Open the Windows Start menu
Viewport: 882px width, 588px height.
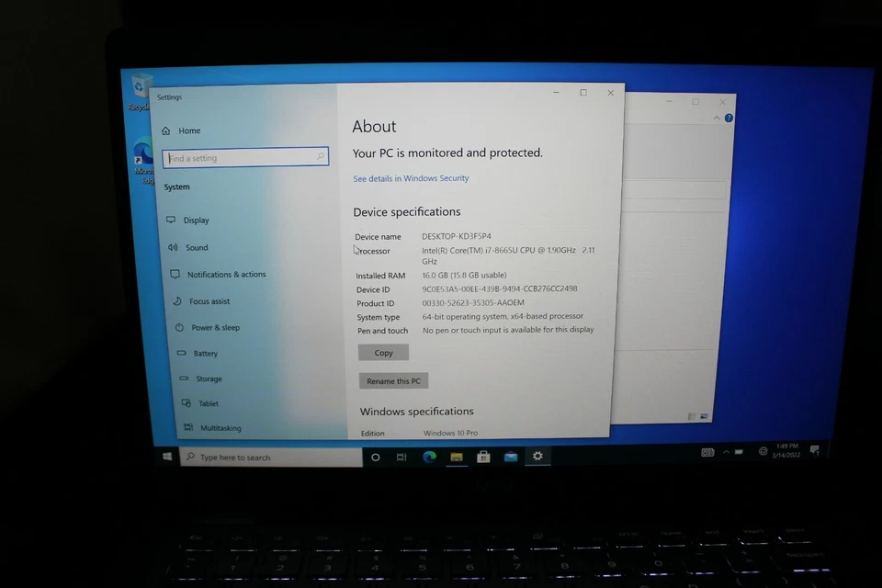tap(167, 457)
